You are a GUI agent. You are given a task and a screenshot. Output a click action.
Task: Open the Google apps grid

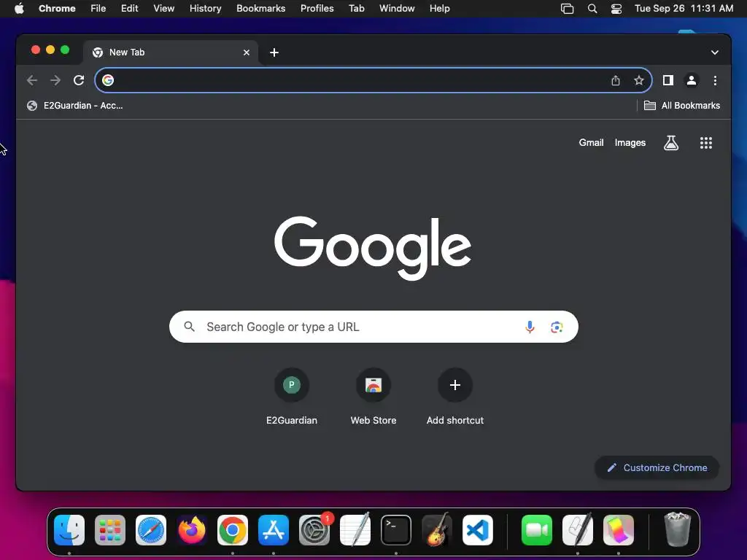706,143
